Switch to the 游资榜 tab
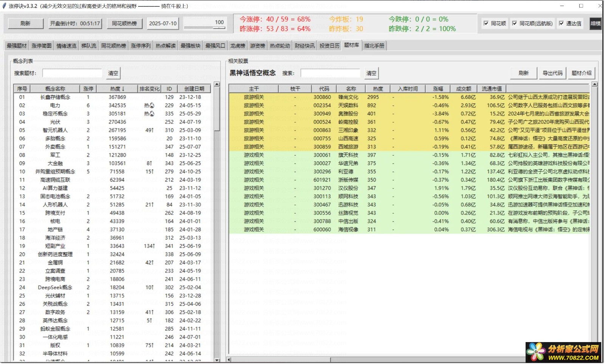 pyautogui.click(x=258, y=46)
